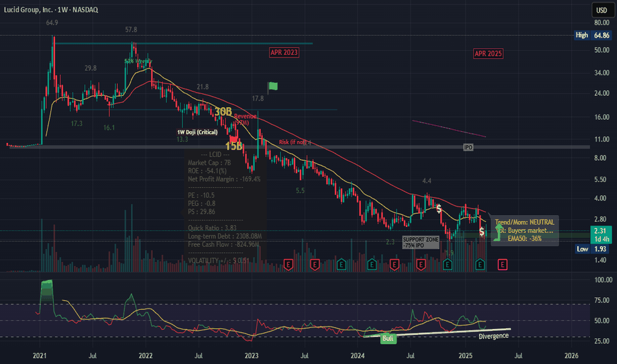Select the Revenue (97M) annotation
Viewport: 617px width, 364px height.
(x=245, y=119)
